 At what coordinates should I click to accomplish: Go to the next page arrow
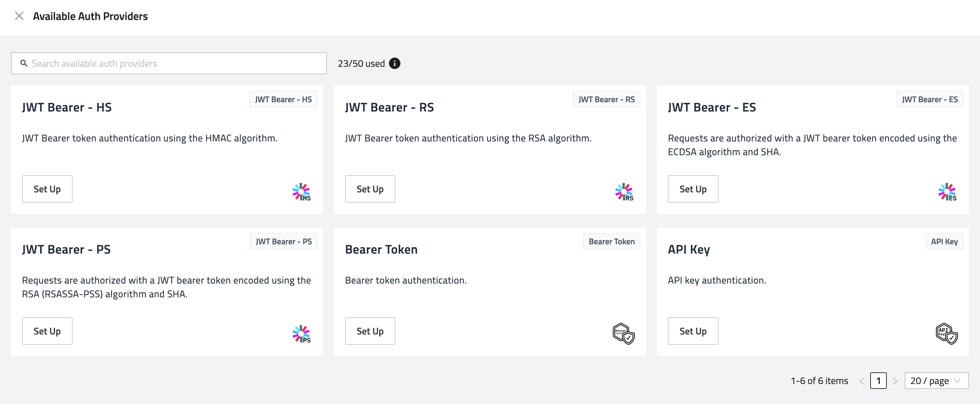click(x=895, y=381)
